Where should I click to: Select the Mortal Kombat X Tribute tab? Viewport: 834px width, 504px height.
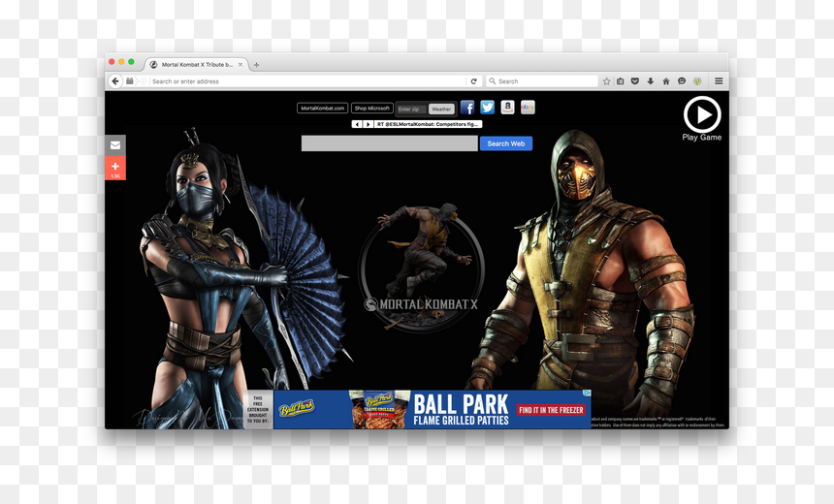coord(197,64)
